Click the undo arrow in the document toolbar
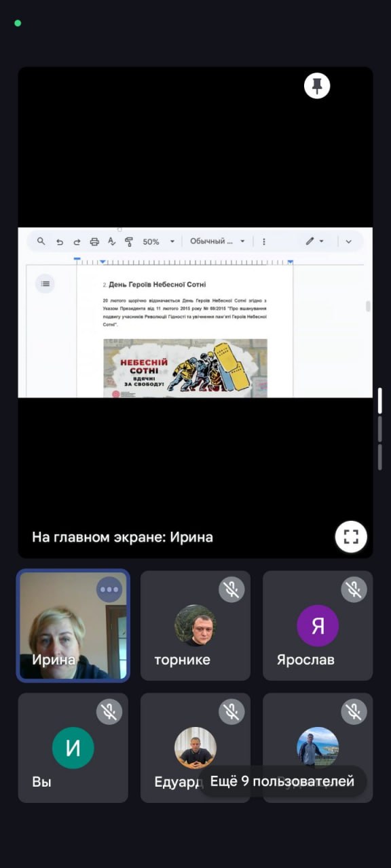The image size is (391, 868). coord(60,241)
